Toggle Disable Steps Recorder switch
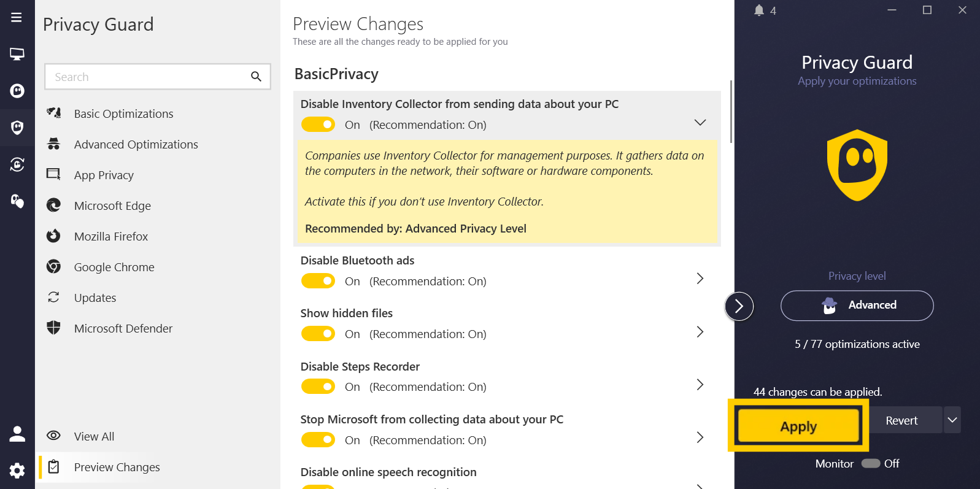This screenshot has height=489, width=980. click(x=318, y=387)
